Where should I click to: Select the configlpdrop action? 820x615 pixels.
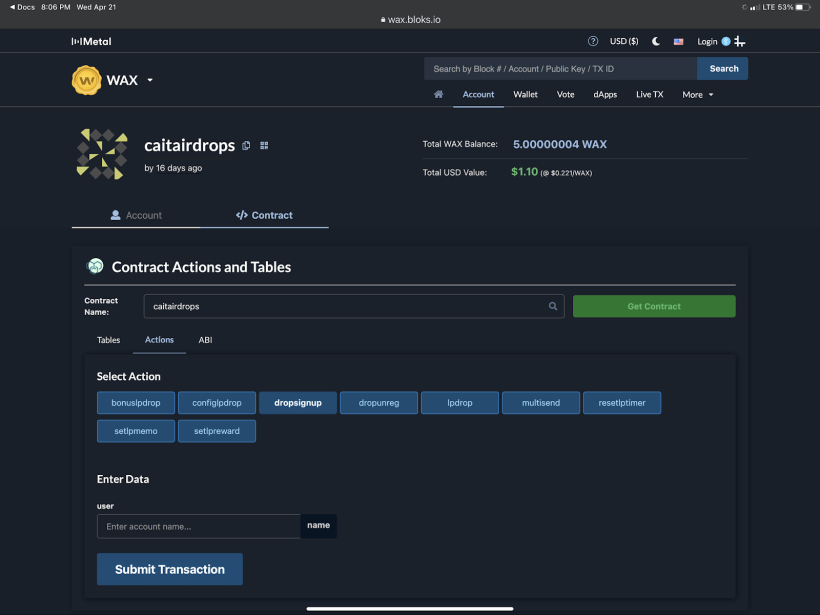pos(217,403)
